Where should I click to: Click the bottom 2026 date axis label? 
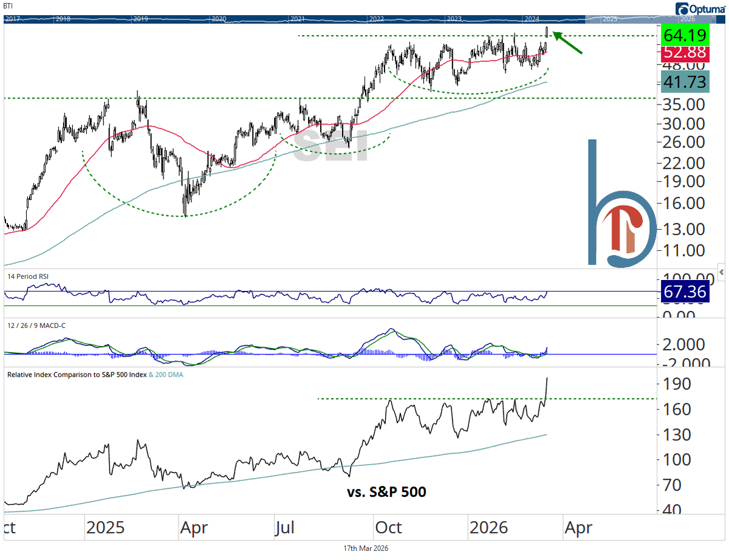point(488,527)
